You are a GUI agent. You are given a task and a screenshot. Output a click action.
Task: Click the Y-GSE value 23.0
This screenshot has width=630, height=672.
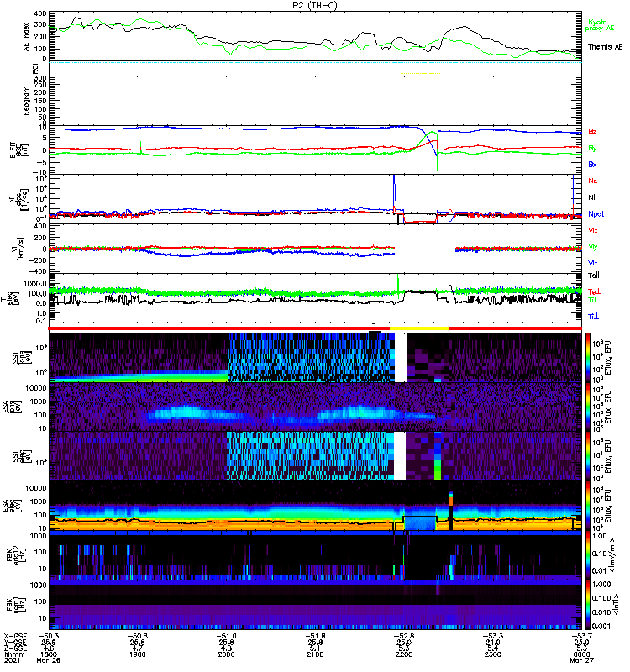[x=581, y=643]
